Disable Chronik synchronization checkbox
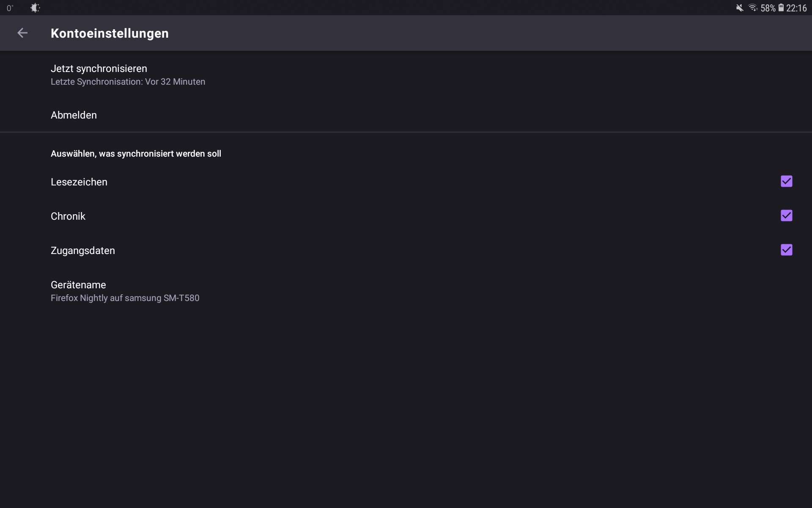This screenshot has height=508, width=812. [x=786, y=216]
